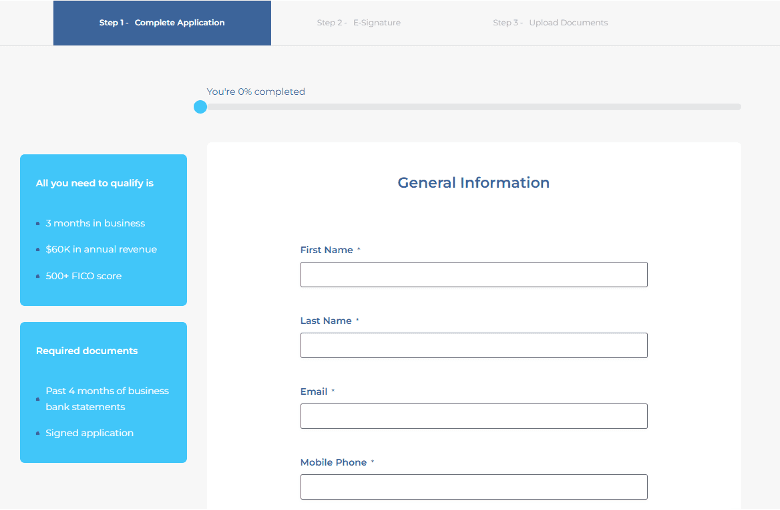This screenshot has height=510, width=780.
Task: Click the "$60K in annual revenue" item
Action: [101, 249]
